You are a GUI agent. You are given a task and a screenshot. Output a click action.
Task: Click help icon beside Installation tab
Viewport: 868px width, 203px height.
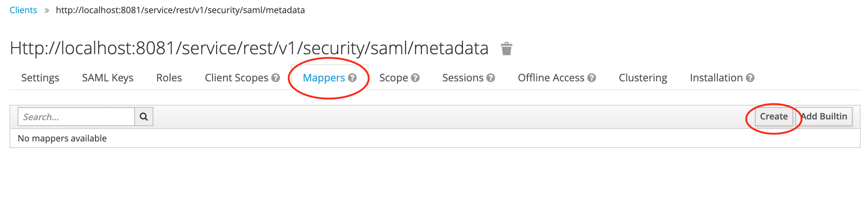pyautogui.click(x=750, y=78)
